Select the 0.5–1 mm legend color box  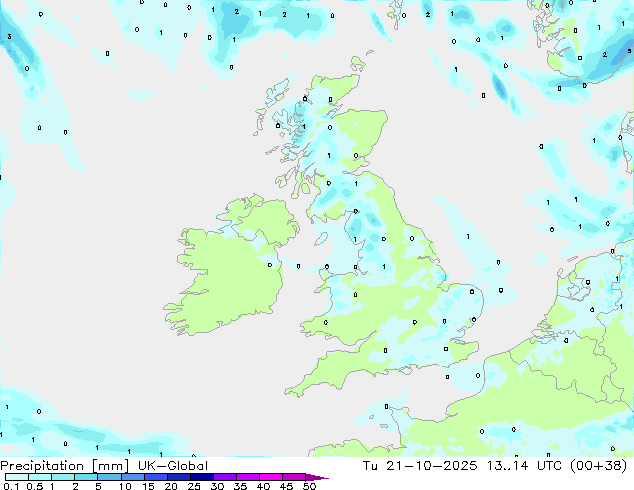pyautogui.click(x=40, y=477)
